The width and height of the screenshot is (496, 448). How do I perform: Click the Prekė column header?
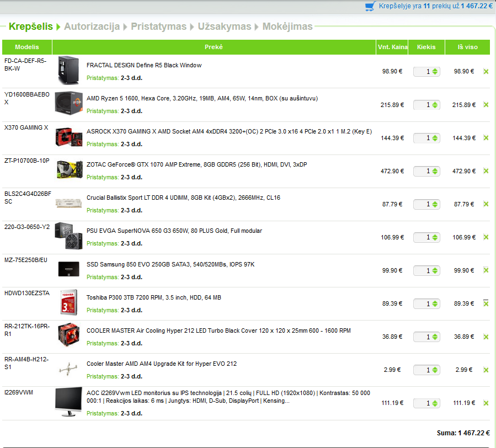tap(214, 47)
